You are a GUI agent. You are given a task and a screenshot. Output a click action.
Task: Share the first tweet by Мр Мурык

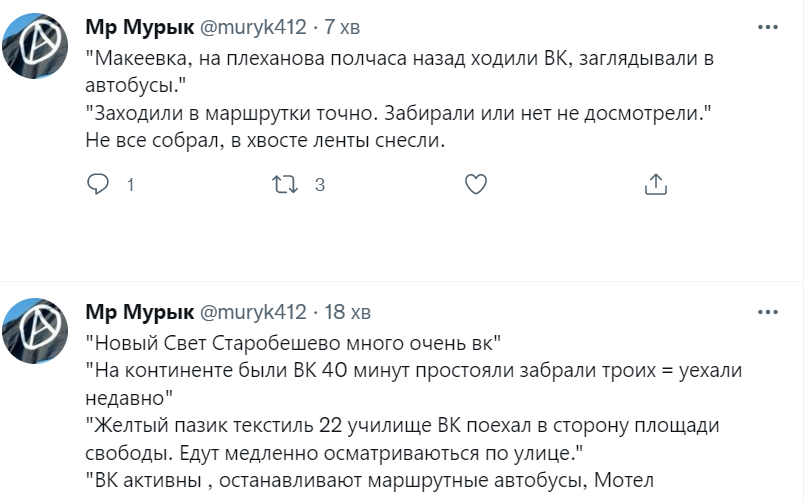(656, 184)
